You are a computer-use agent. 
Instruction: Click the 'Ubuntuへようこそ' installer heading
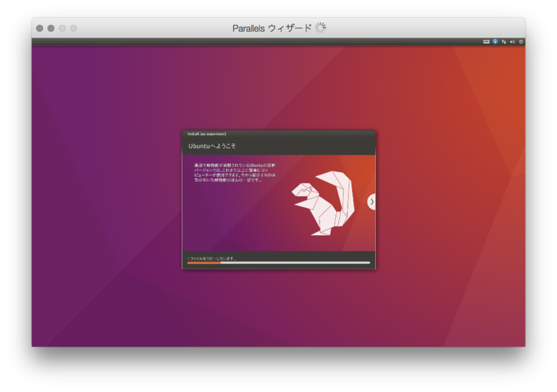tap(212, 146)
